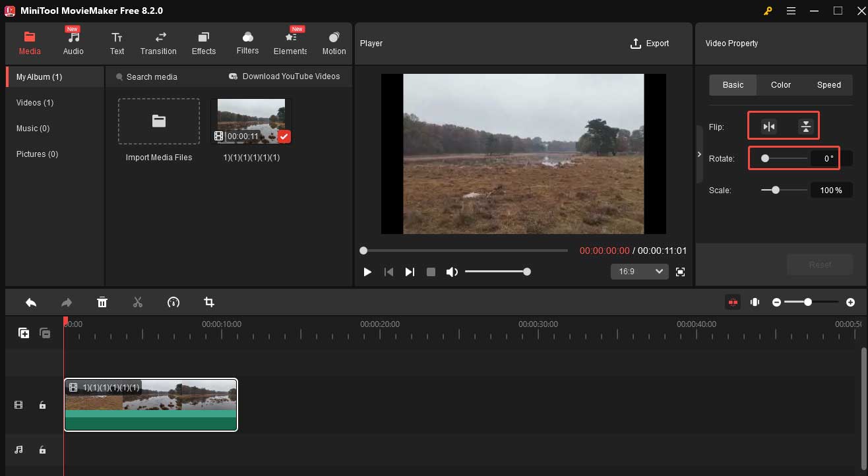Stop video playback
Viewport: 868px width, 476px height.
431,272
